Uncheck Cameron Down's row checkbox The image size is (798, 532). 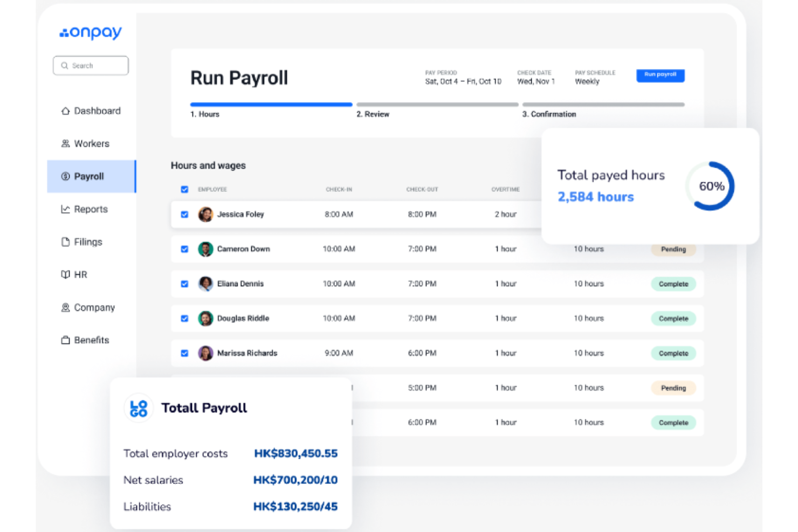(x=184, y=249)
